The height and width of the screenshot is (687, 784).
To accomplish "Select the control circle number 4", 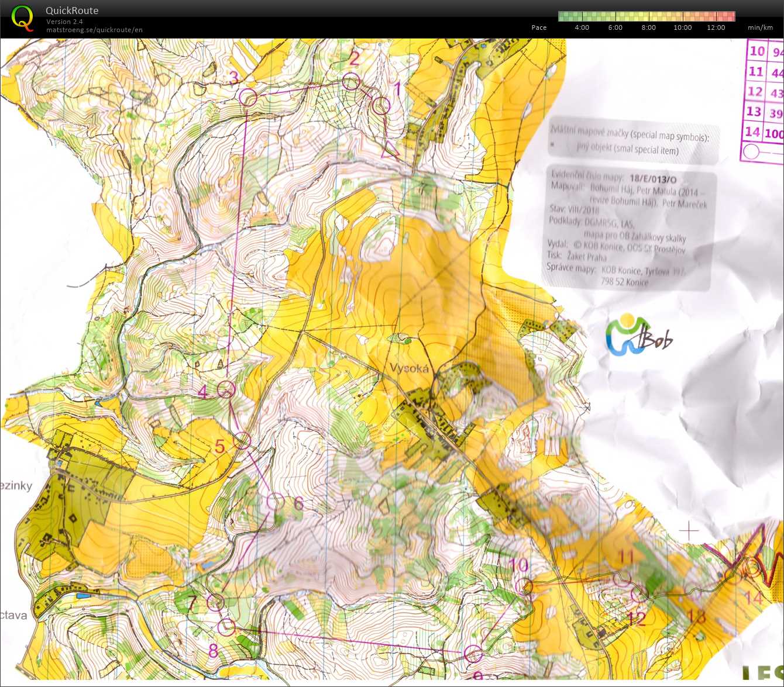I will click(x=225, y=389).
